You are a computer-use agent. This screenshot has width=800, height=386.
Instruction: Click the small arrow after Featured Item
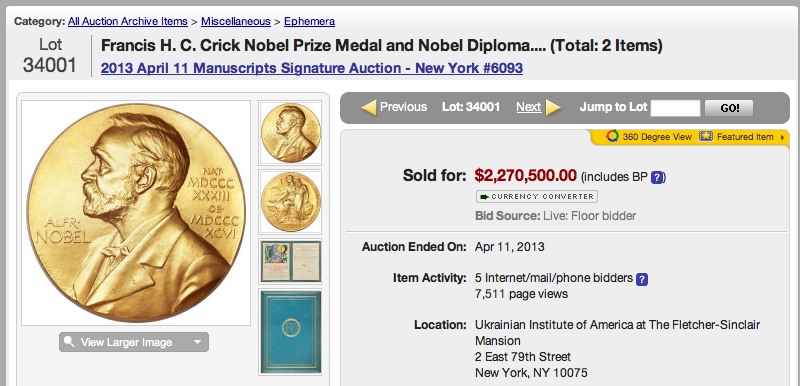click(783, 137)
